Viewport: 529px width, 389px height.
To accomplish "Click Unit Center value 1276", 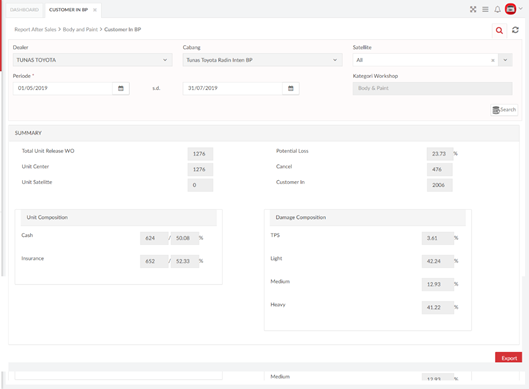I will [x=200, y=169].
